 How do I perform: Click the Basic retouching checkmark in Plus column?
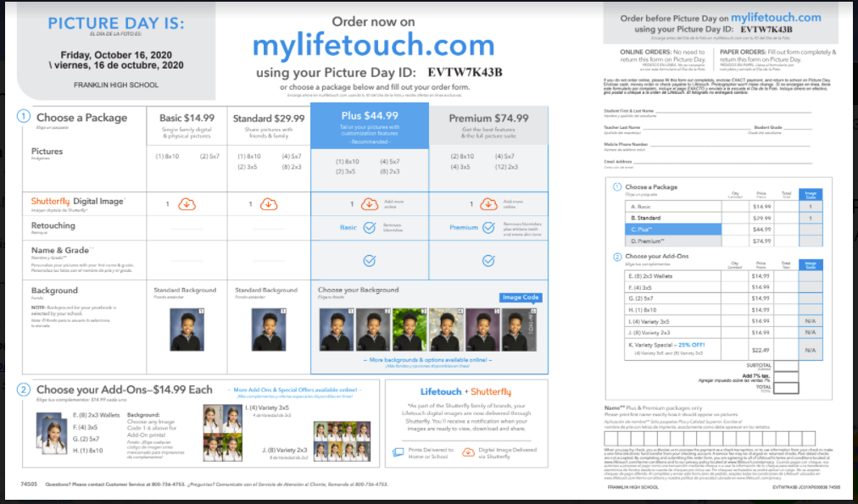tap(369, 227)
